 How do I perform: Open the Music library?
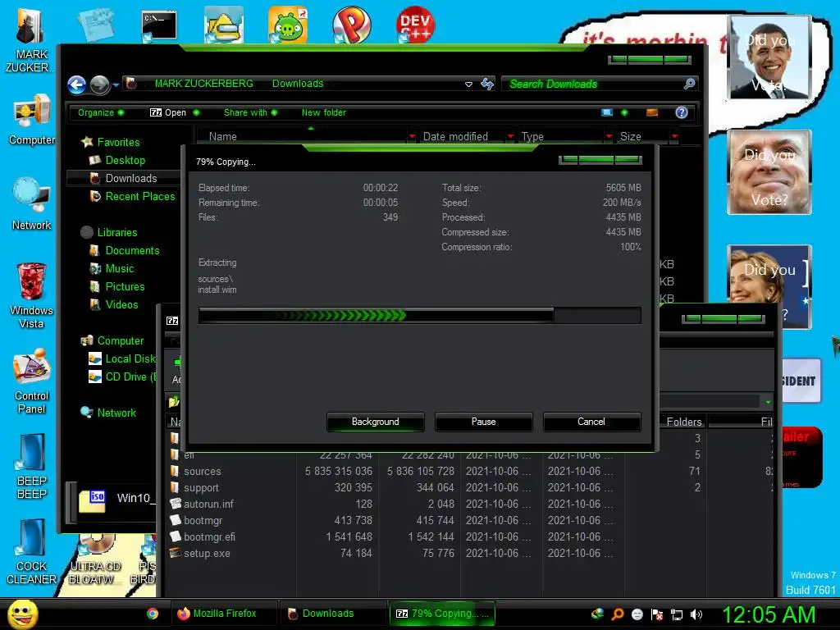[119, 269]
